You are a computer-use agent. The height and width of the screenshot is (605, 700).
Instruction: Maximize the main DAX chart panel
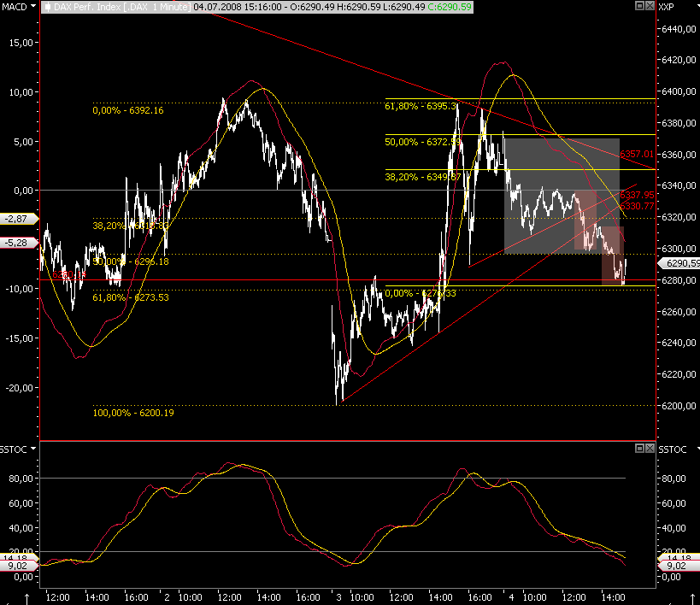pos(639,6)
